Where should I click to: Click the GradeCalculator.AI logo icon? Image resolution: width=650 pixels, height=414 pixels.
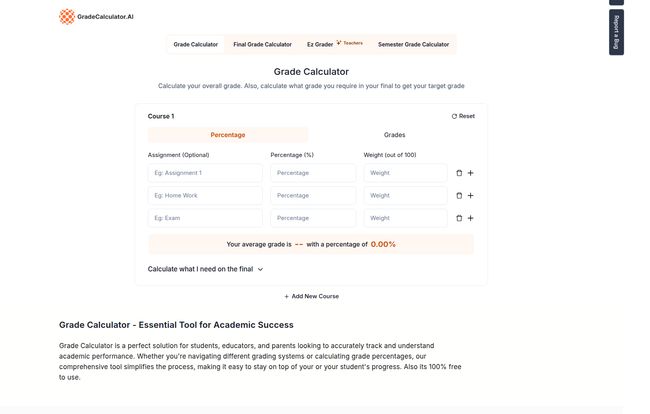tap(67, 17)
